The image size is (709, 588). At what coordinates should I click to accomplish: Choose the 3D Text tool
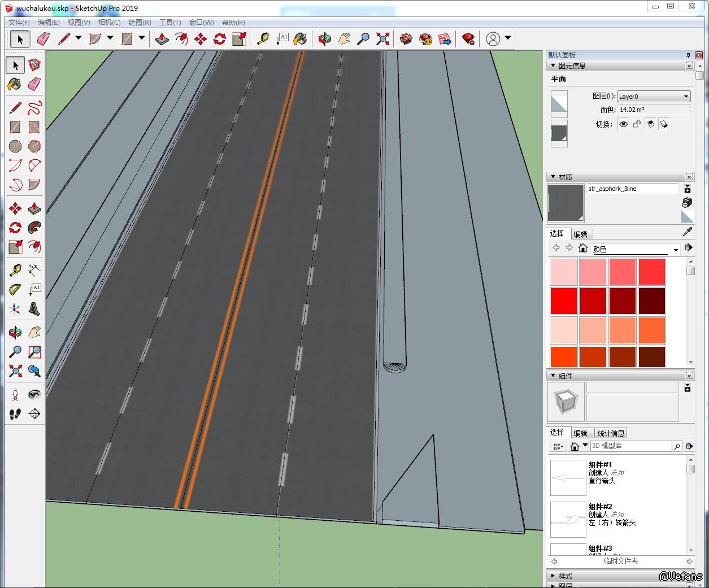coord(34,309)
